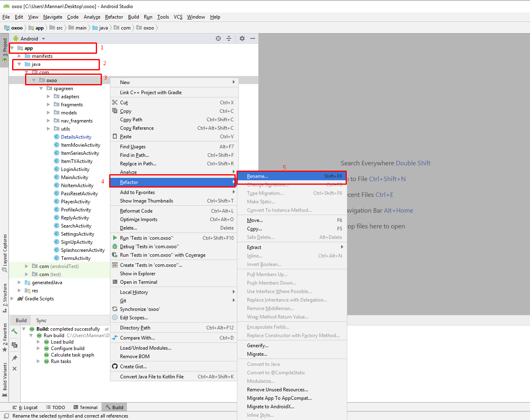Collapse the app module tree node
The height and width of the screenshot is (420, 530).
click(12, 48)
